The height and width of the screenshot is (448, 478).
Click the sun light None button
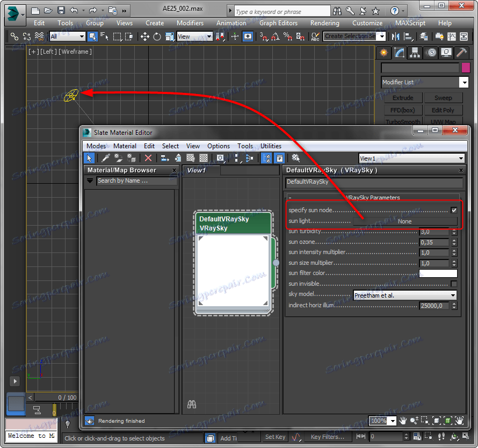point(404,221)
